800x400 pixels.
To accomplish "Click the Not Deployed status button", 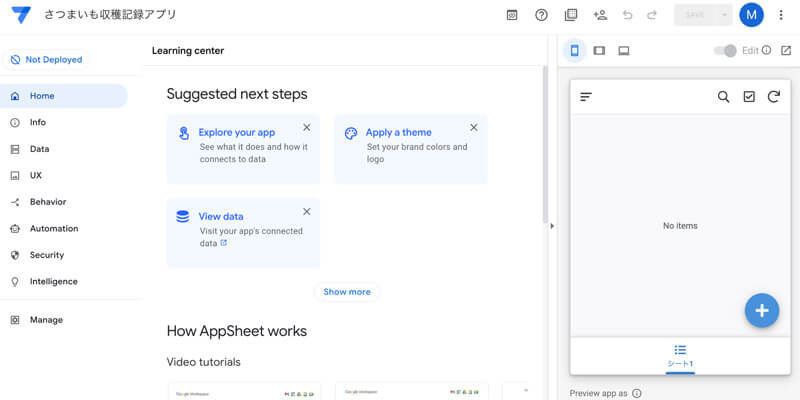I will click(x=46, y=60).
